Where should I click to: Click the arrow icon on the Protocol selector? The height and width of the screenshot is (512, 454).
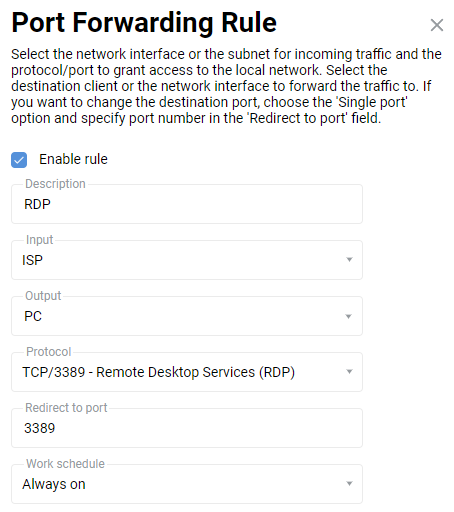click(349, 371)
